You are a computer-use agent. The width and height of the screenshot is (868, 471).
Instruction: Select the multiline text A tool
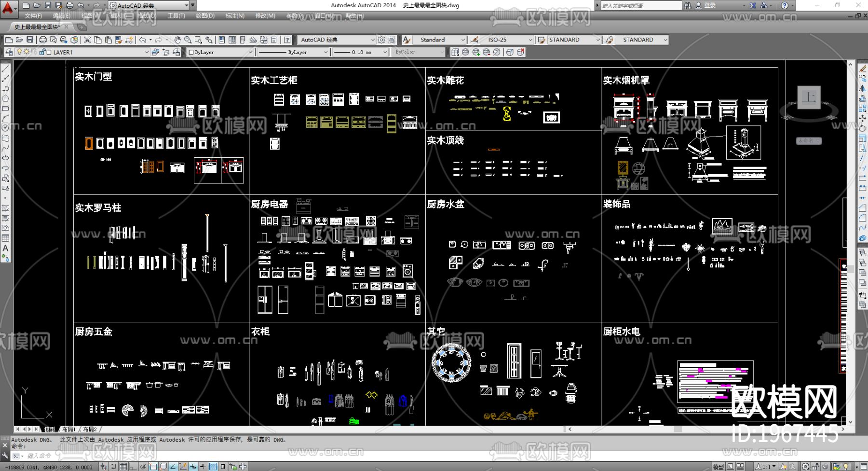click(x=5, y=248)
